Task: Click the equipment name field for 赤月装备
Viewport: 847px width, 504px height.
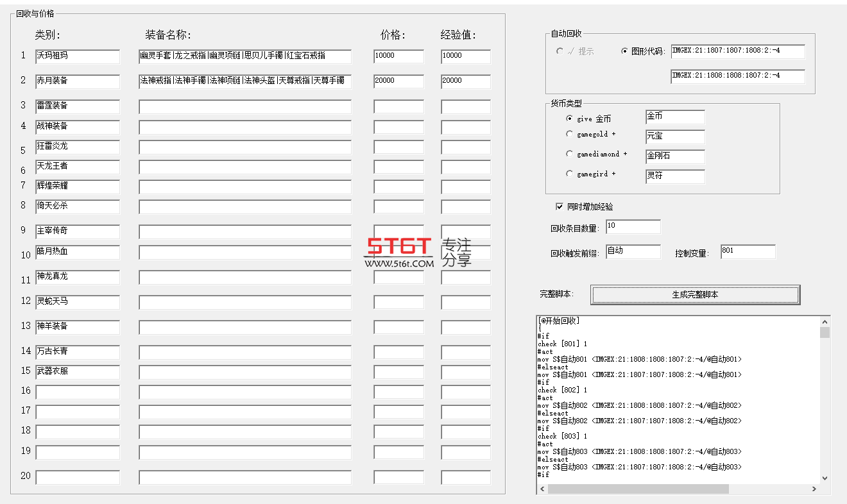Action: [245, 81]
